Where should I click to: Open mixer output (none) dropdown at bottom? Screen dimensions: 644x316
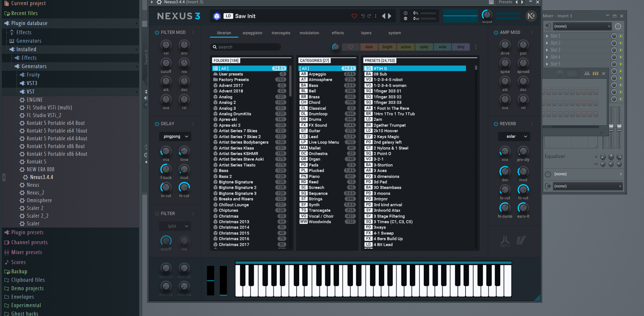coord(588,186)
